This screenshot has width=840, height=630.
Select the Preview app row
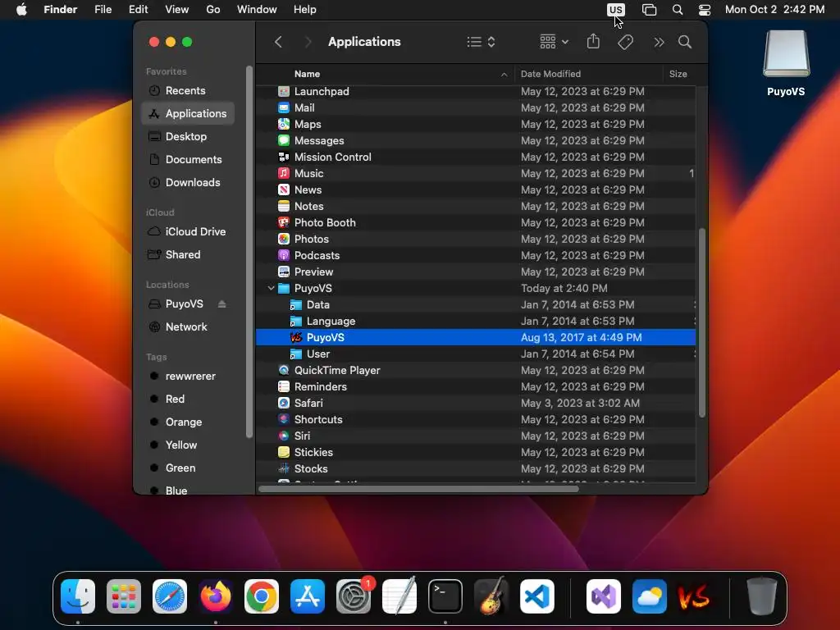pos(476,272)
